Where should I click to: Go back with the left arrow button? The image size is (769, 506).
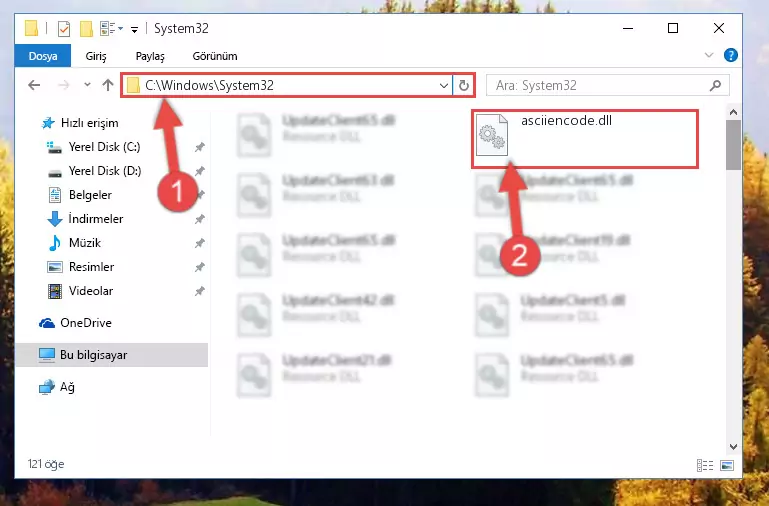tap(34, 85)
